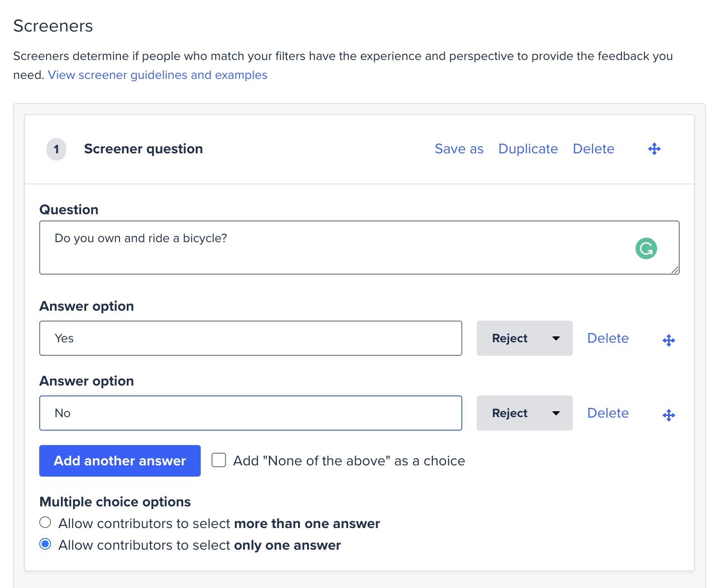Screen dimensions: 718x588
Task: Check 'Add None of the above' checkbox
Action: pyautogui.click(x=219, y=460)
